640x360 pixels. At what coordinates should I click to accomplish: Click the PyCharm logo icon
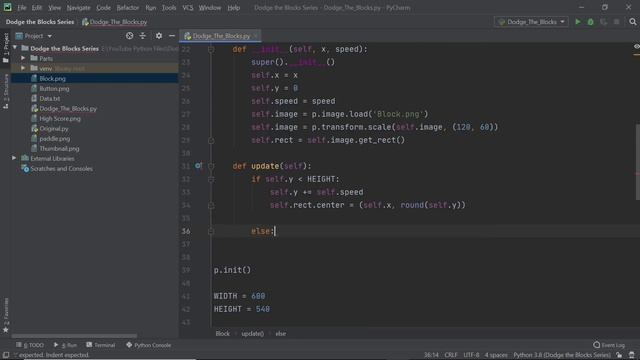7,7
